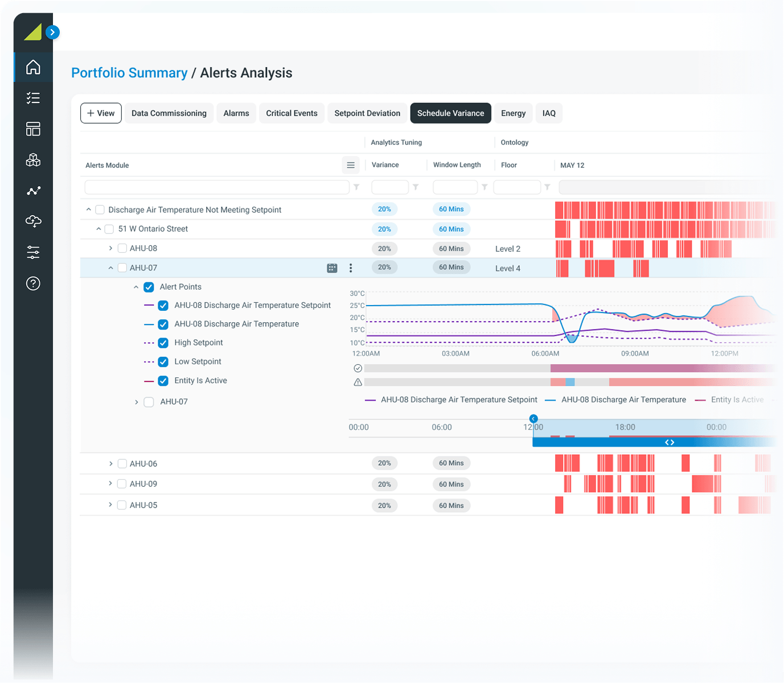Expand the AHU-08 row

(x=110, y=248)
